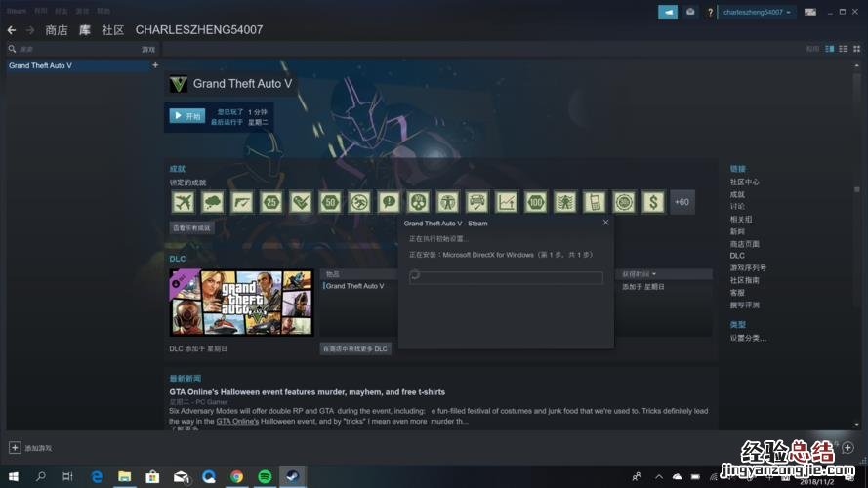Open Spotify from the taskbar

point(265,476)
